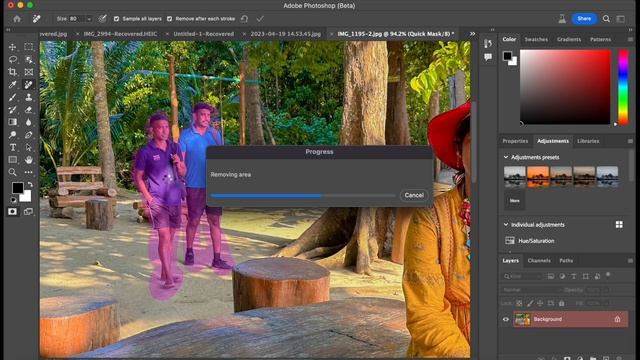Screen dimensions: 640x360
Task: Toggle Quick Mask mode
Action: pos(13,211)
